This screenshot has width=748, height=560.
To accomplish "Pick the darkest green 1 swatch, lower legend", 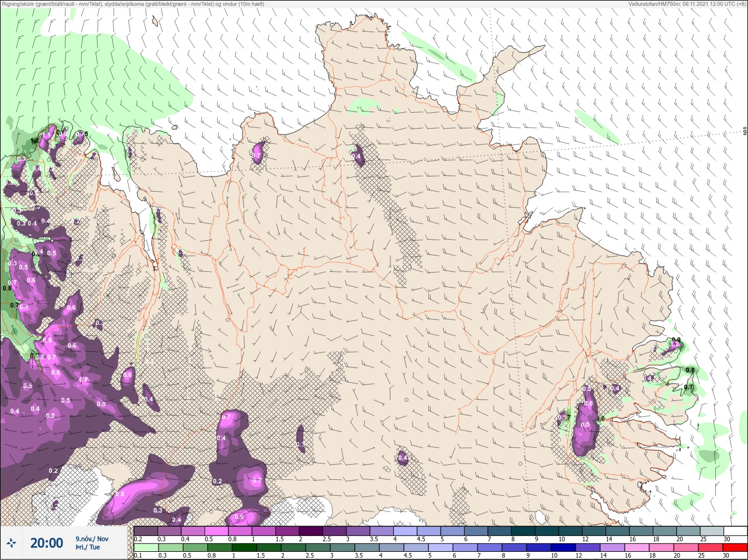I will (x=244, y=548).
